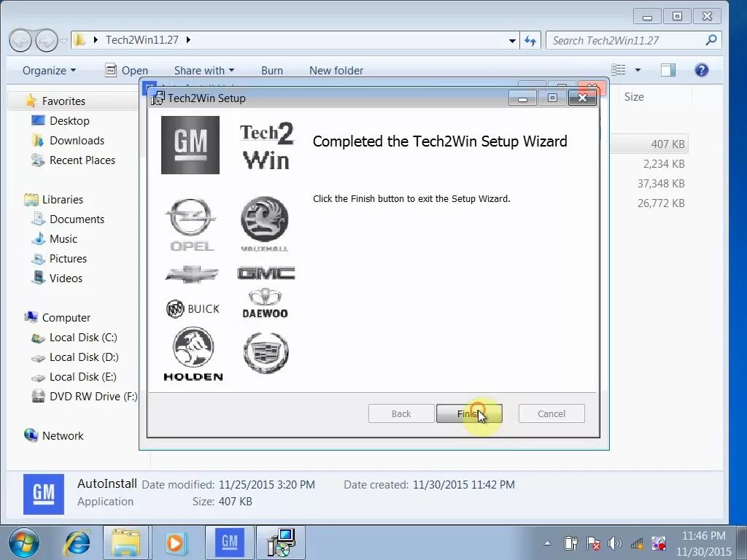The width and height of the screenshot is (747, 560).
Task: Open the recent pages dropdown arrow
Action: (63, 41)
